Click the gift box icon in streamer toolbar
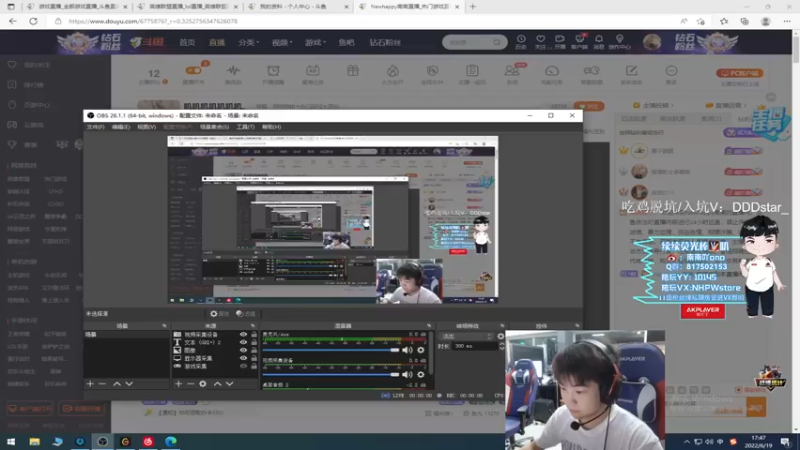Screen dimensions: 800x450 coord(353,71)
